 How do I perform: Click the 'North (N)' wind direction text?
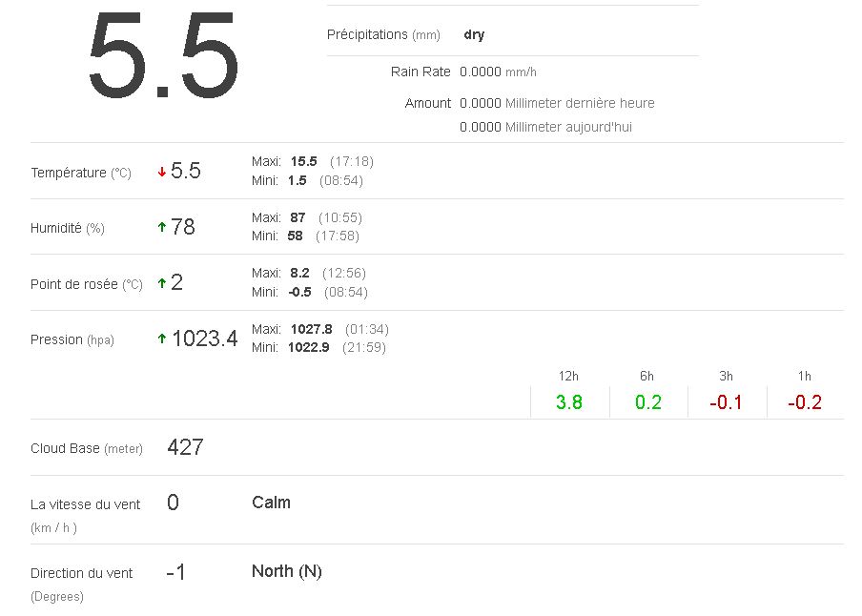(x=286, y=571)
